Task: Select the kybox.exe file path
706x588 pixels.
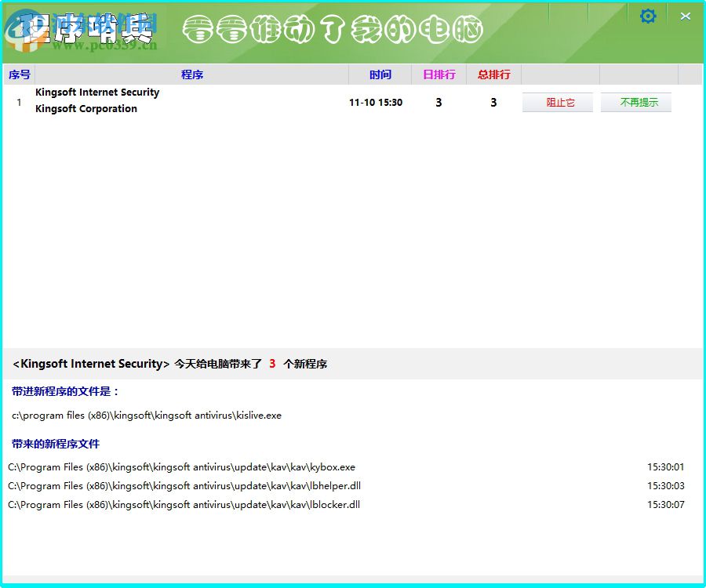Action: [181, 467]
